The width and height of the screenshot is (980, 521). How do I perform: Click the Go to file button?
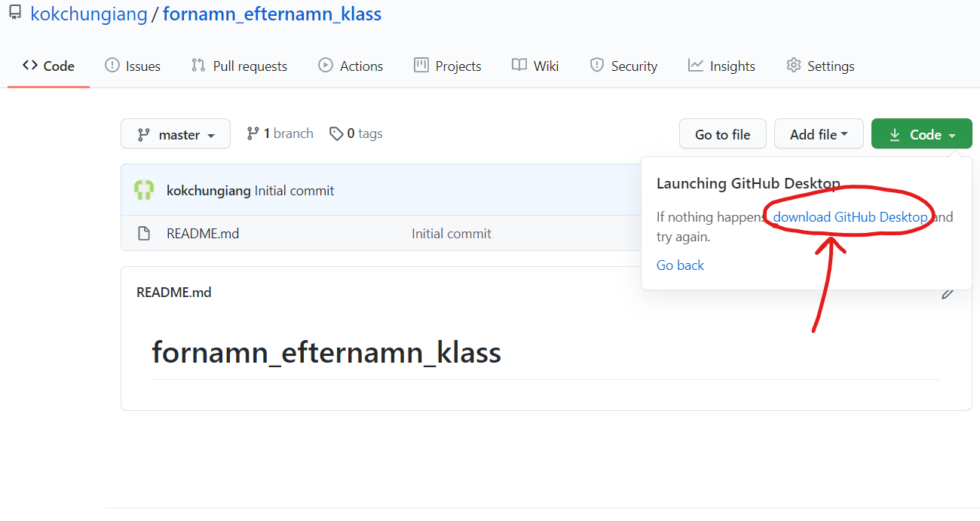[723, 134]
